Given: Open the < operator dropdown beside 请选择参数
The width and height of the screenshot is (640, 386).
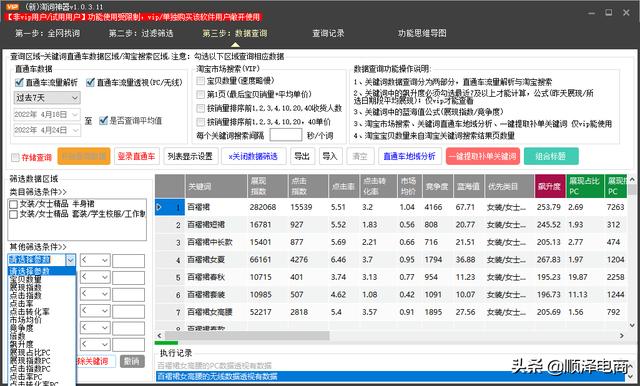Looking at the screenshot, I should pyautogui.click(x=95, y=260).
